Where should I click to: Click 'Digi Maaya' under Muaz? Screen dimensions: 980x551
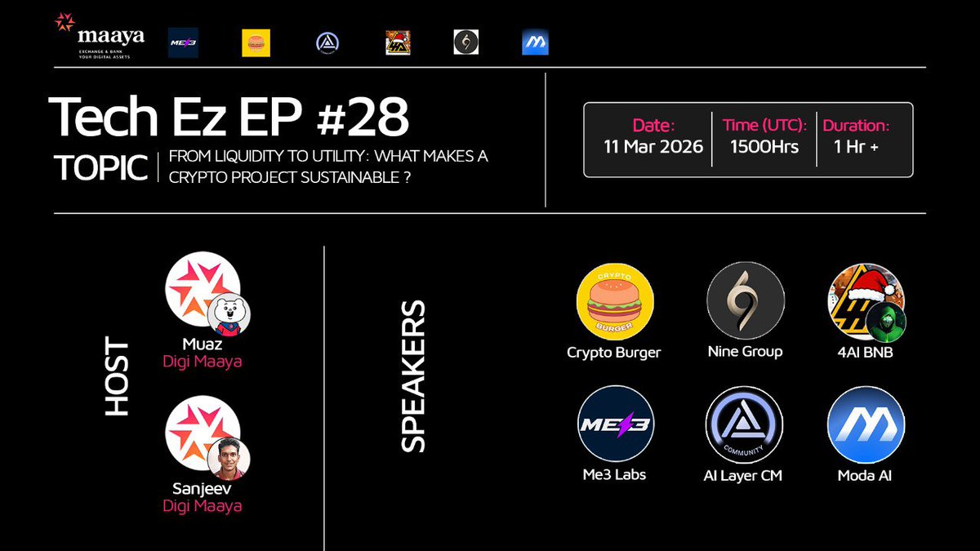click(x=203, y=361)
